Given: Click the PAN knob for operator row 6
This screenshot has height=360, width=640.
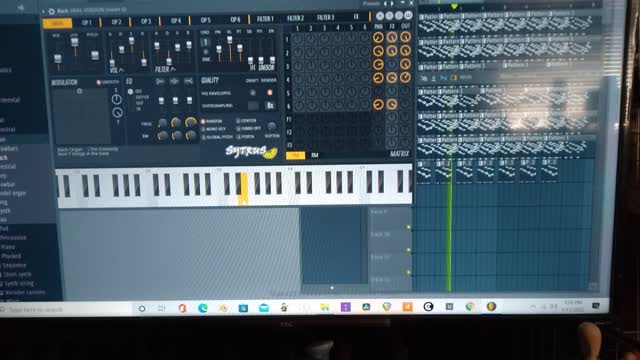Looking at the screenshot, I should (378, 104).
